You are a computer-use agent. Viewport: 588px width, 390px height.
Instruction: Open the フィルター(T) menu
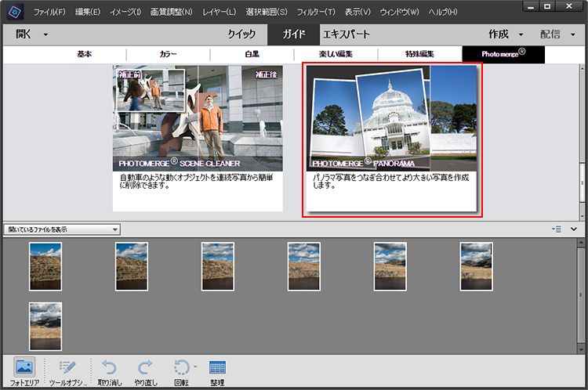pyautogui.click(x=316, y=12)
